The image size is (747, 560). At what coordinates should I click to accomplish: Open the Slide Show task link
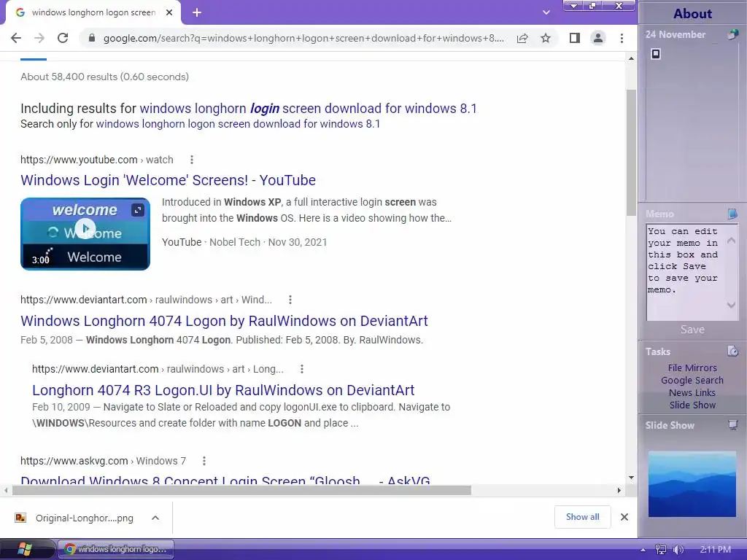[692, 405]
